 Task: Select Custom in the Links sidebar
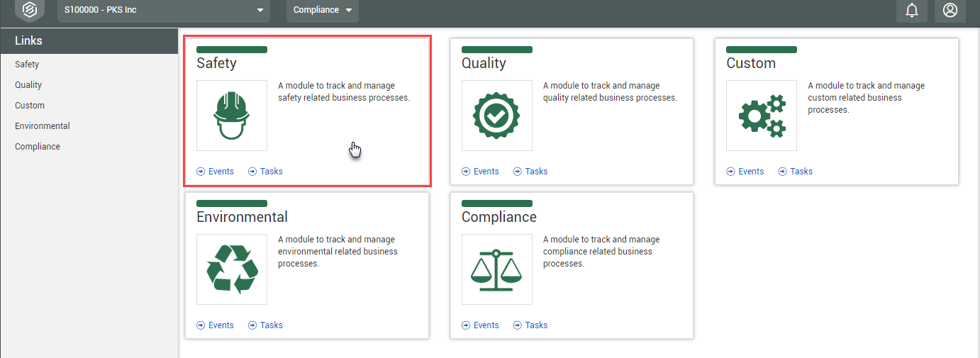tap(30, 106)
